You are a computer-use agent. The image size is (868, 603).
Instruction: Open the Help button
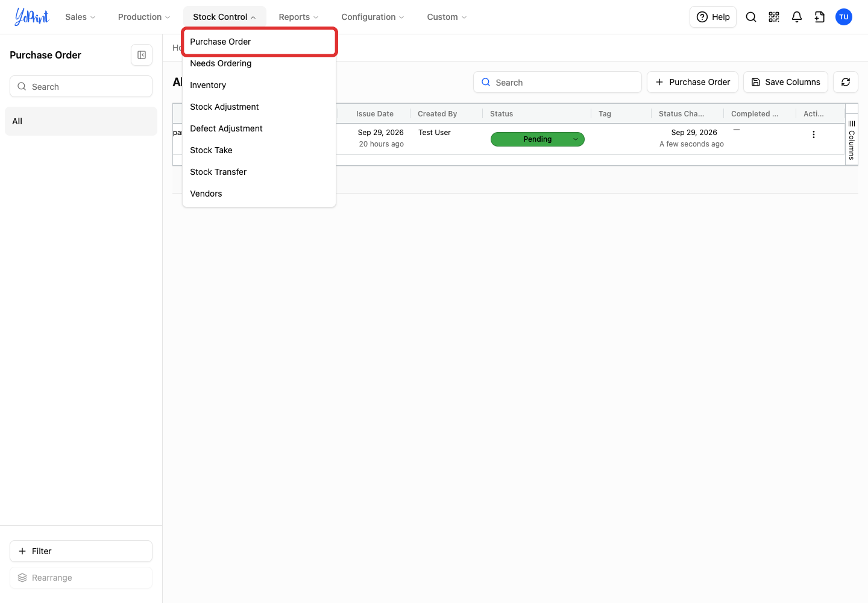(713, 17)
